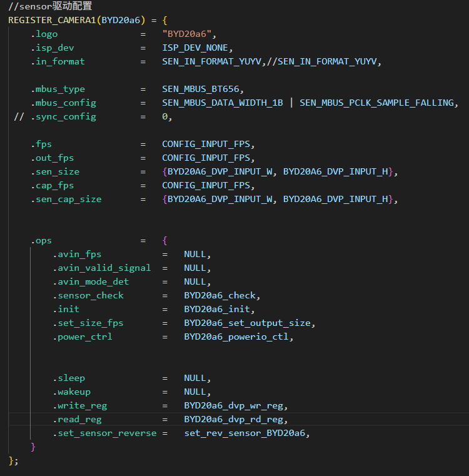This screenshot has width=469, height=476.
Task: Click the commented //SEN_IN_FORMAT_YUYV text
Action: (322, 62)
